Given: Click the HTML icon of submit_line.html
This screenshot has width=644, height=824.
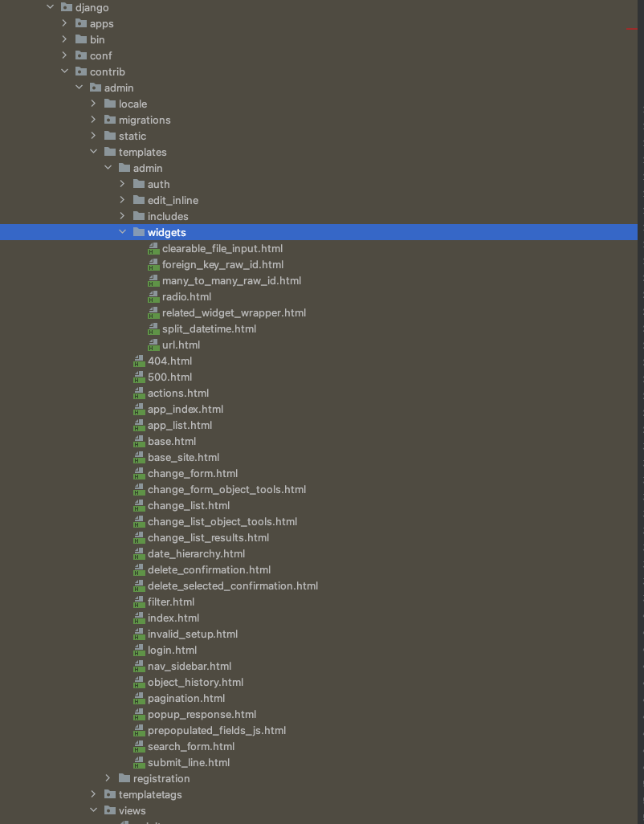Looking at the screenshot, I should (139, 762).
